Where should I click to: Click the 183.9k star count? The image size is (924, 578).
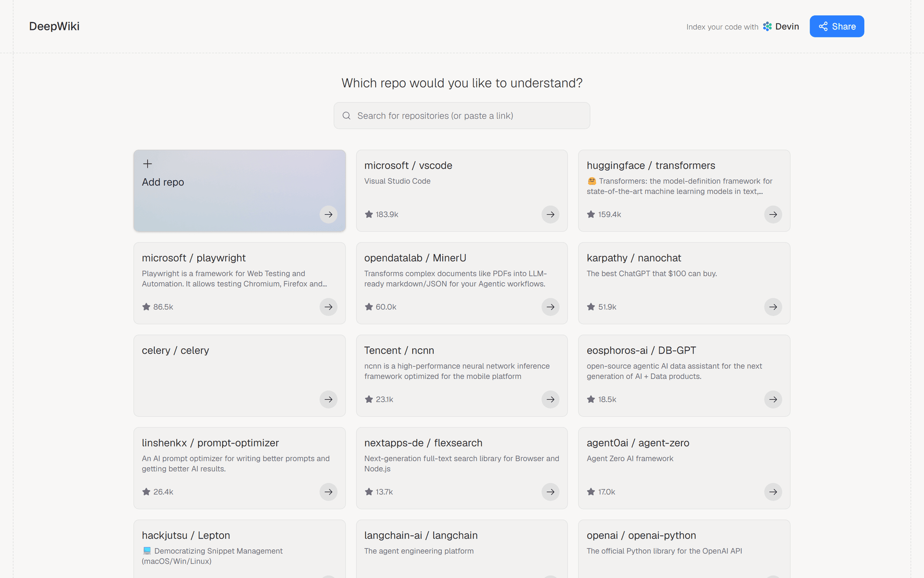coord(387,214)
